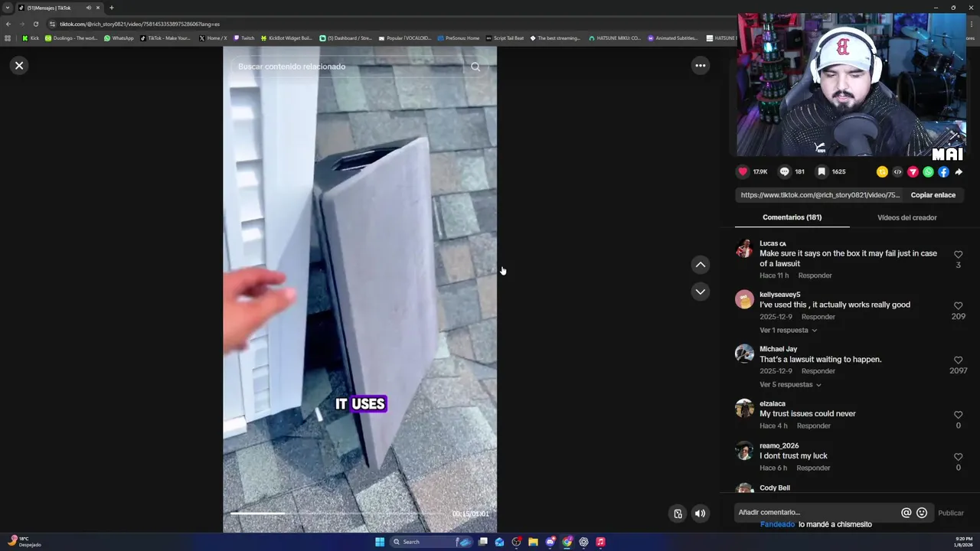Viewport: 980px width, 551px height.
Task: Expand 'Ver 1 respuesta' under kellyseavey5
Action: 788,331
